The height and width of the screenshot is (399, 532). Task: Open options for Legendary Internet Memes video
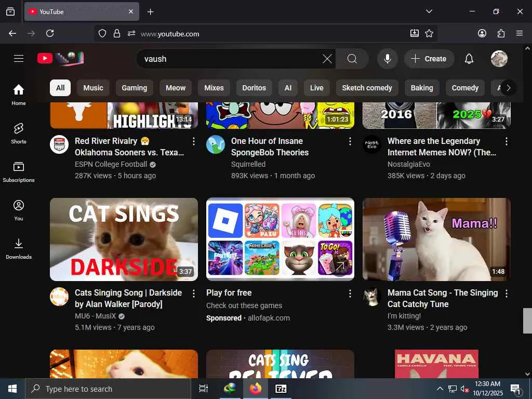coord(507,141)
